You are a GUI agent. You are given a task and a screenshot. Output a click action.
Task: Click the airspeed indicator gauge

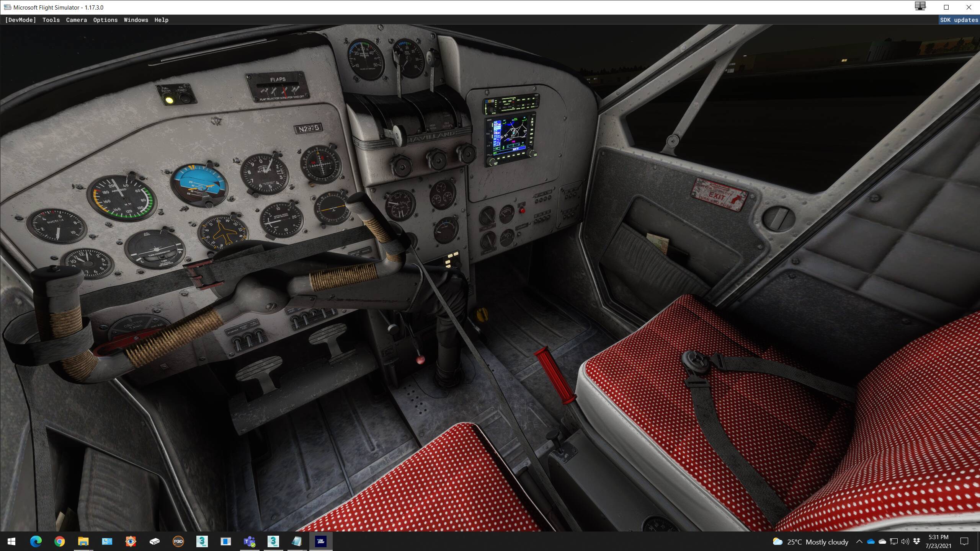coord(122,199)
